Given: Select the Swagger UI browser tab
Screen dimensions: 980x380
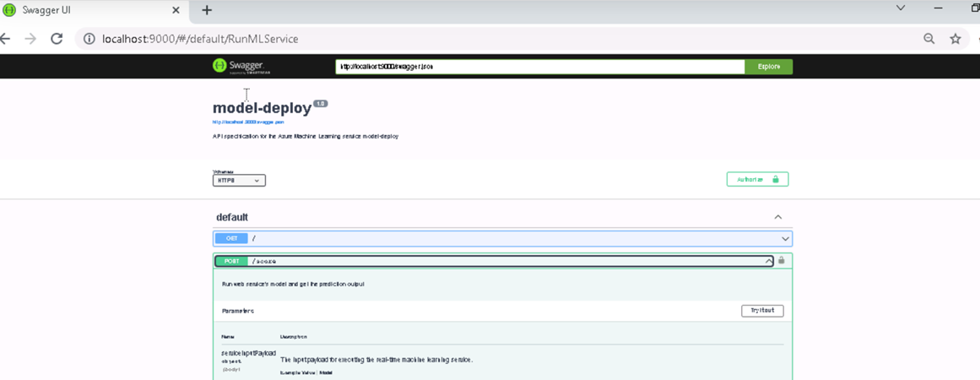Looking at the screenshot, I should [x=93, y=10].
